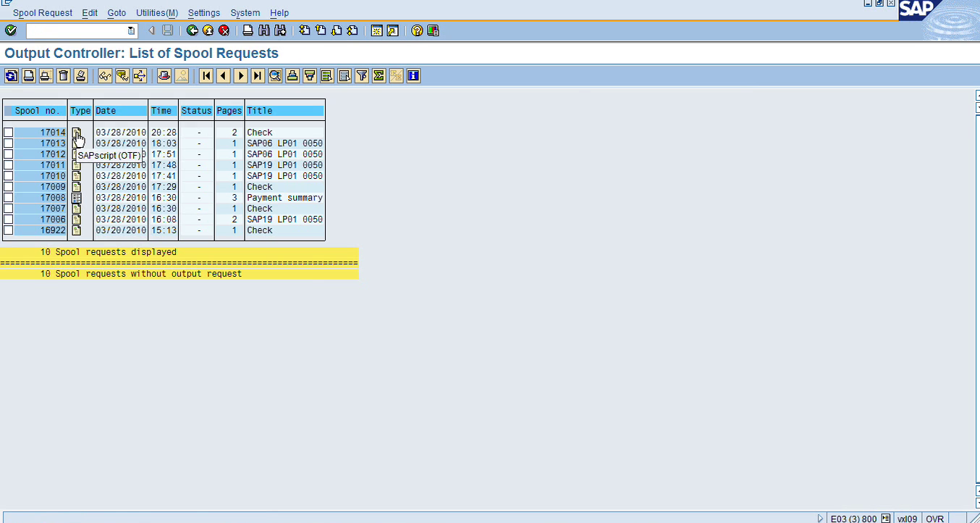Click the hat icon in application toolbar
The height and width of the screenshot is (523, 980).
point(164,75)
